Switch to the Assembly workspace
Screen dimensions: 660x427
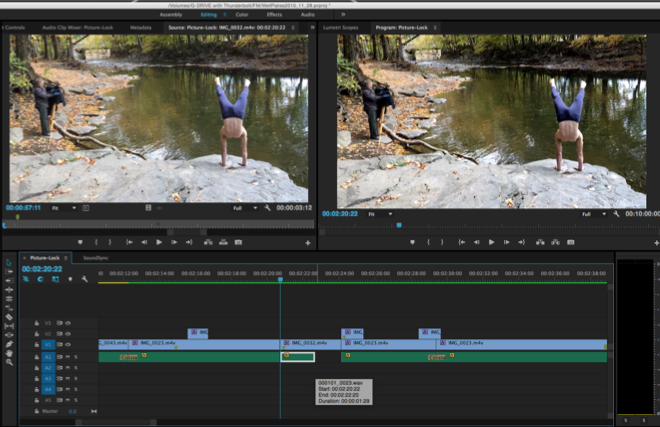[x=170, y=14]
